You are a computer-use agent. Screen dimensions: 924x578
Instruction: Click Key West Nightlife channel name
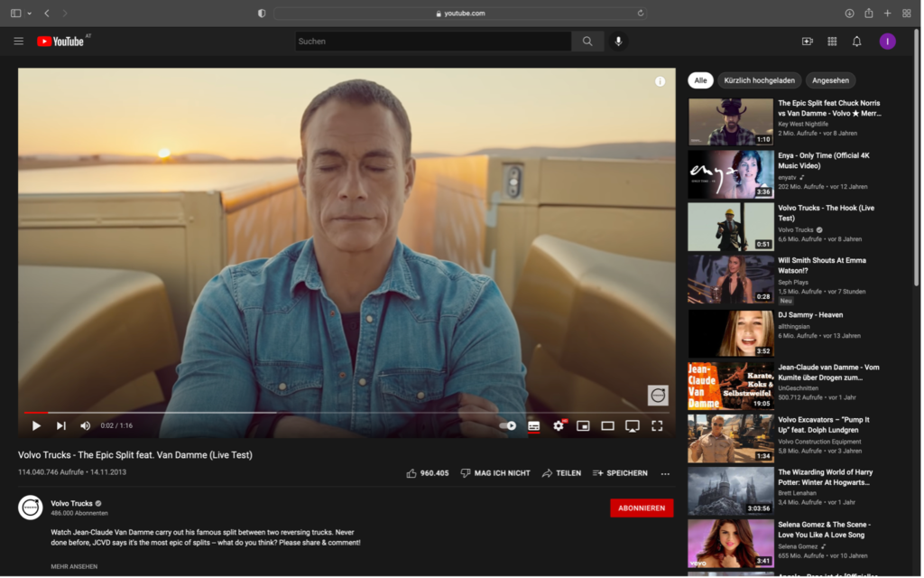click(802, 125)
